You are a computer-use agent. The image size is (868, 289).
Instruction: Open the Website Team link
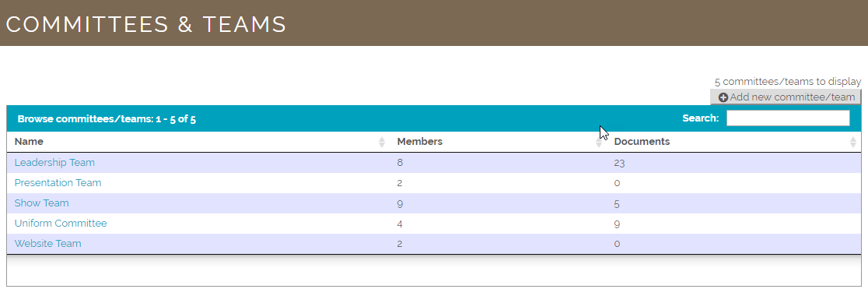(47, 244)
